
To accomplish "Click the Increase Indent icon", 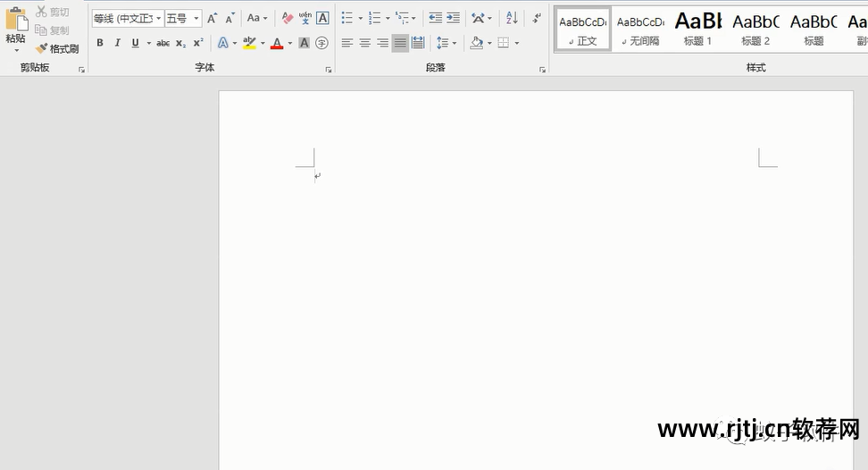I will coord(454,18).
